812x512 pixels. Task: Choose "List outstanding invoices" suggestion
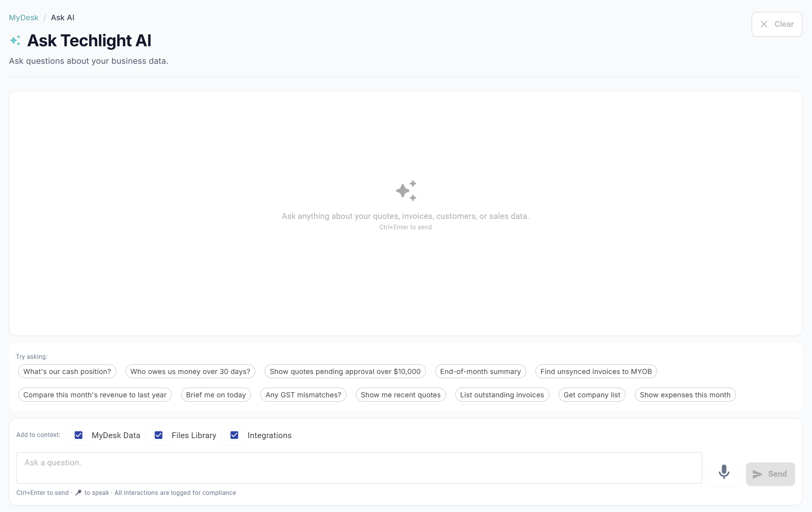[x=502, y=395]
